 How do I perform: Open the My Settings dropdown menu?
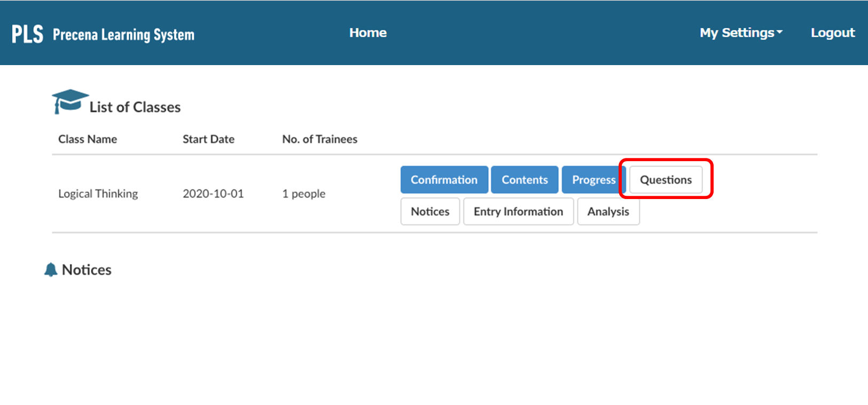click(x=740, y=33)
